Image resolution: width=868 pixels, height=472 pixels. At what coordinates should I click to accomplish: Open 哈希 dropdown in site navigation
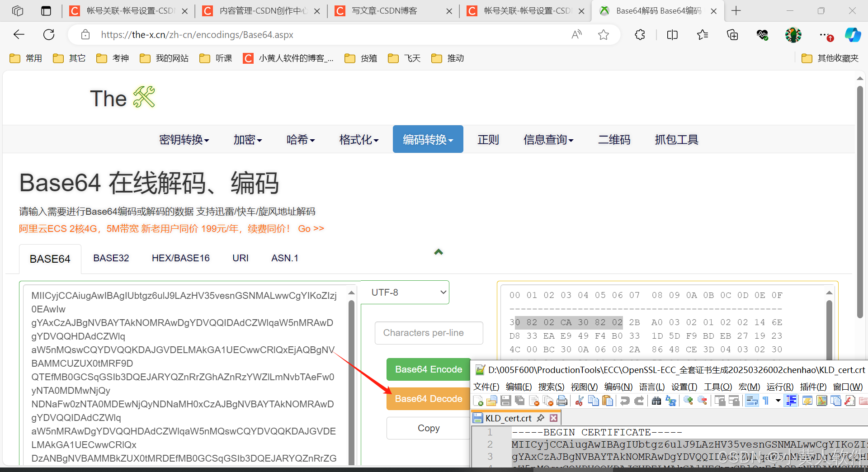(x=301, y=140)
